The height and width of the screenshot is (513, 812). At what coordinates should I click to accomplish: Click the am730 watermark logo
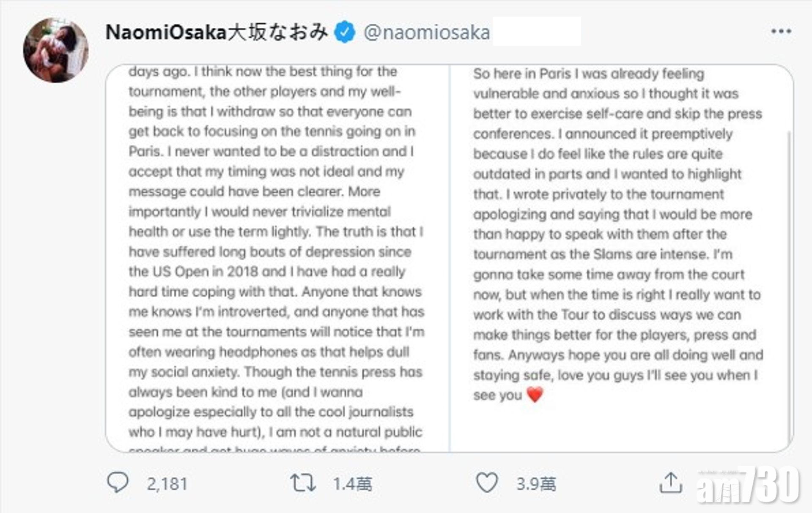coord(748,486)
